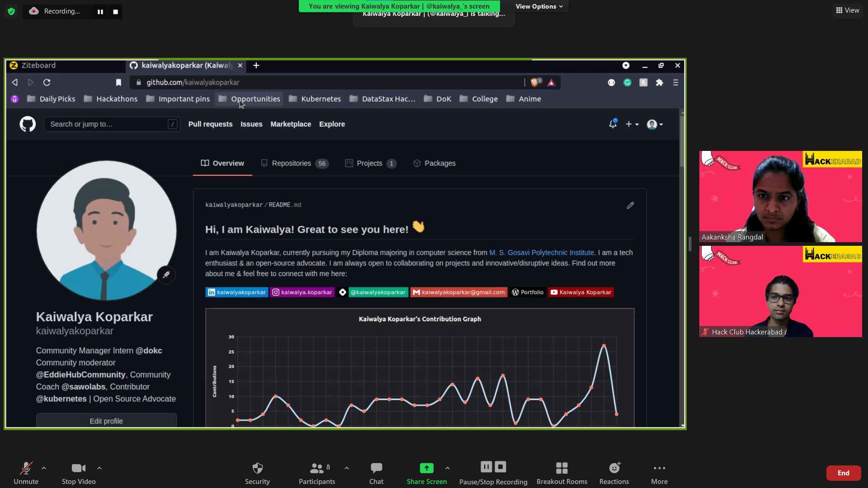Viewport: 868px width, 488px height.
Task: Click Edit profile button
Action: click(x=106, y=421)
